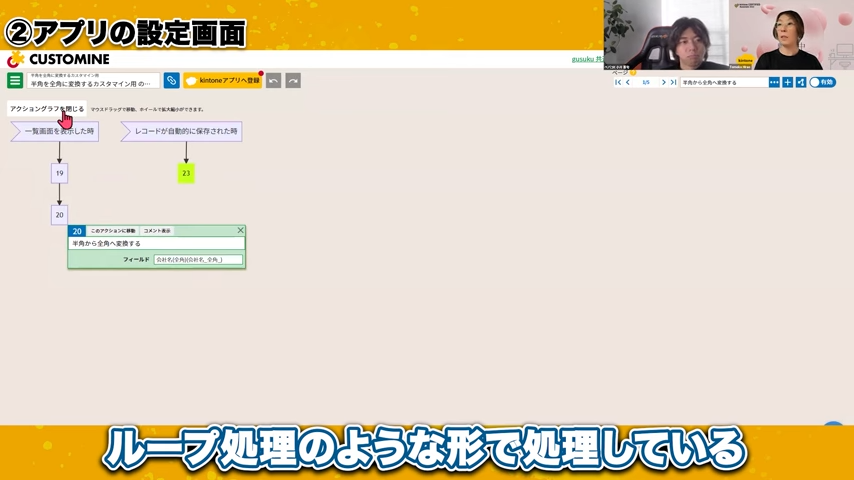Close the action 20 detail popup

pyautogui.click(x=240, y=230)
